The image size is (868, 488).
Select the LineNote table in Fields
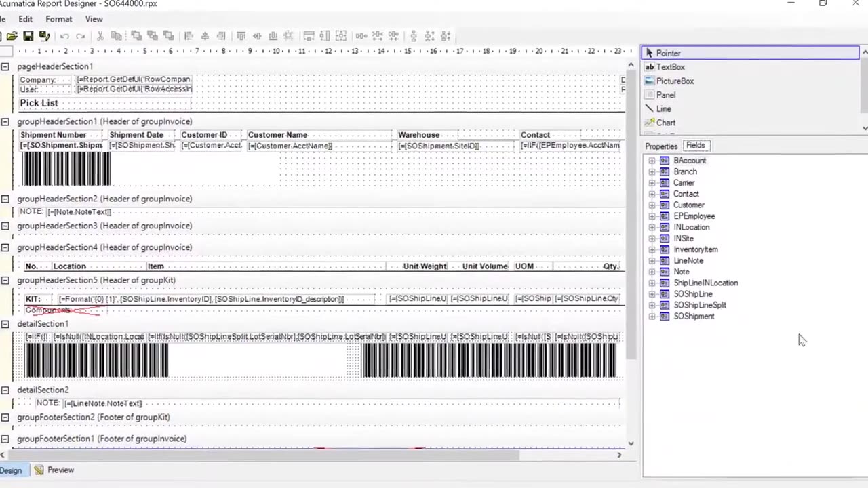688,261
